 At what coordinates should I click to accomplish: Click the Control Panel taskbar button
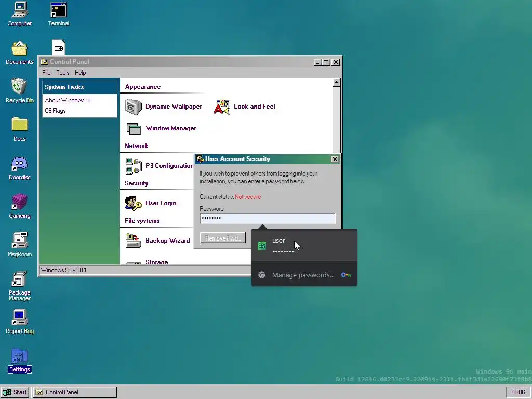tap(75, 392)
